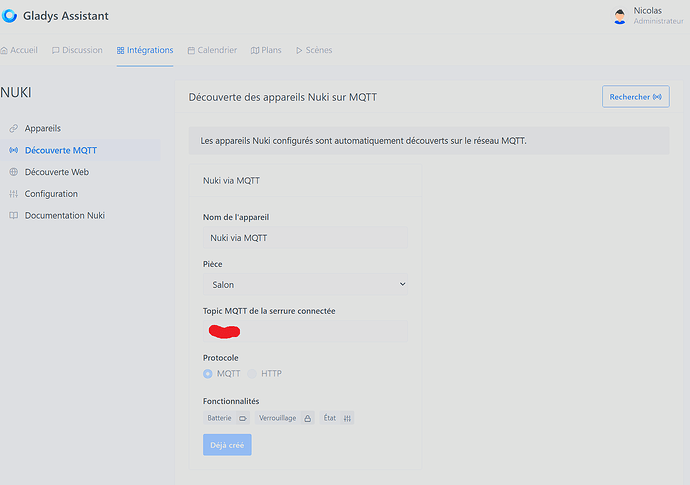Click the Scènes play icon

click(x=299, y=51)
